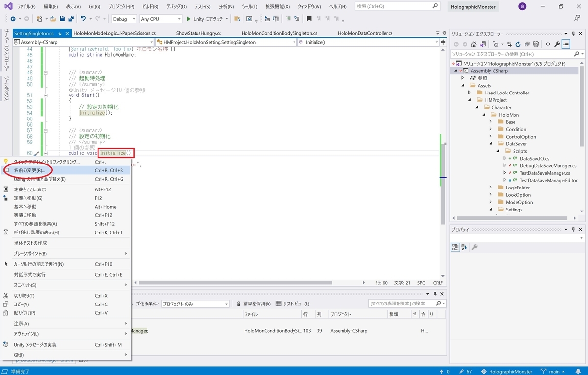Click the bookmark icon in the toolbar
This screenshot has width=588, height=375.
tap(309, 19)
